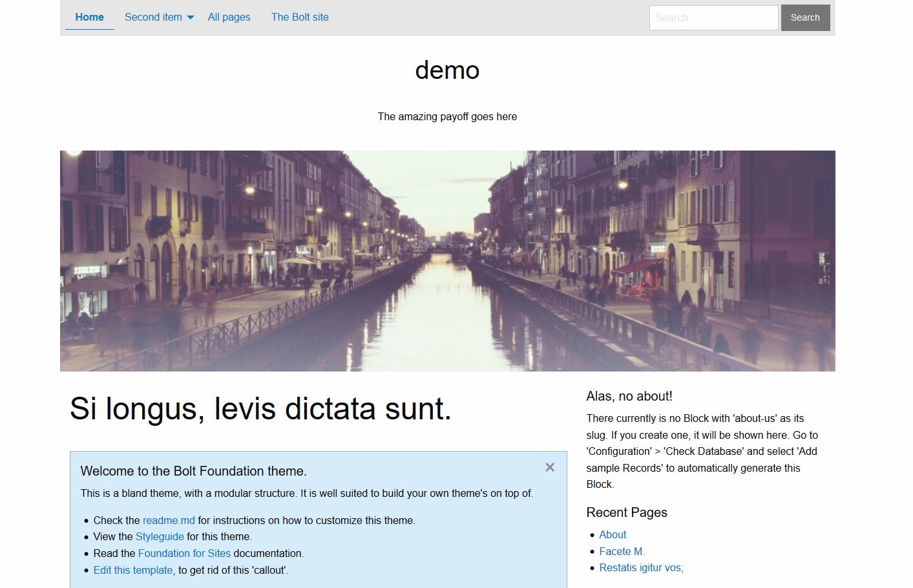The height and width of the screenshot is (588, 913).
Task: Dismiss the Welcome callout with the X icon
Action: coord(550,467)
